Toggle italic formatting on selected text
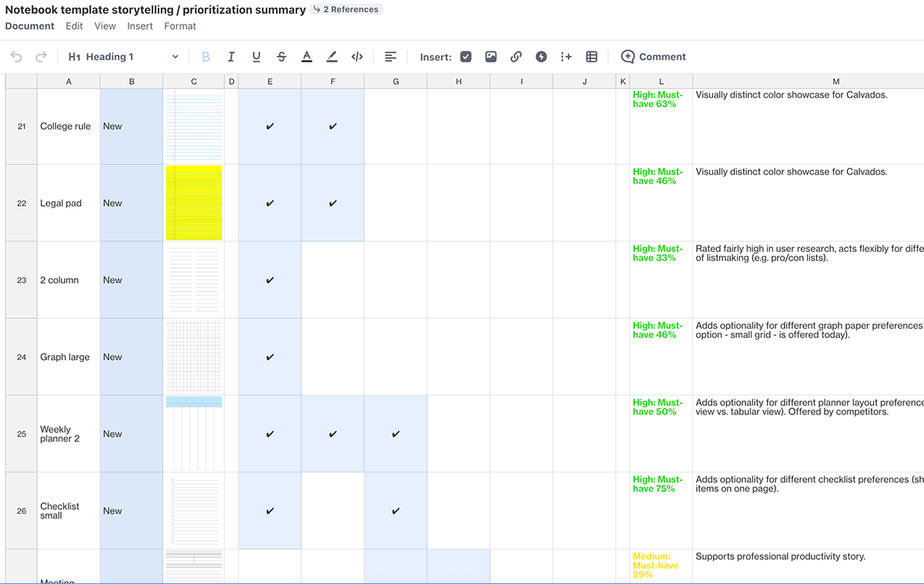 point(230,56)
